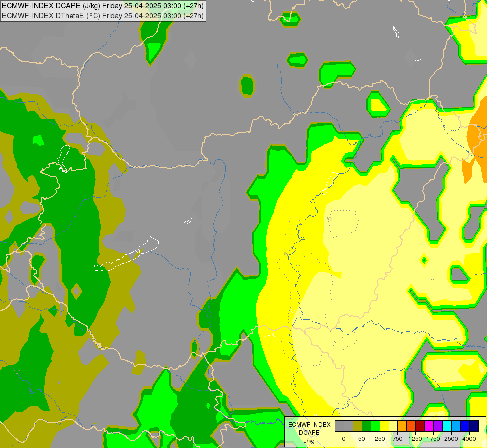
Task: Click the light blue legend swatch
Action: 456,426
